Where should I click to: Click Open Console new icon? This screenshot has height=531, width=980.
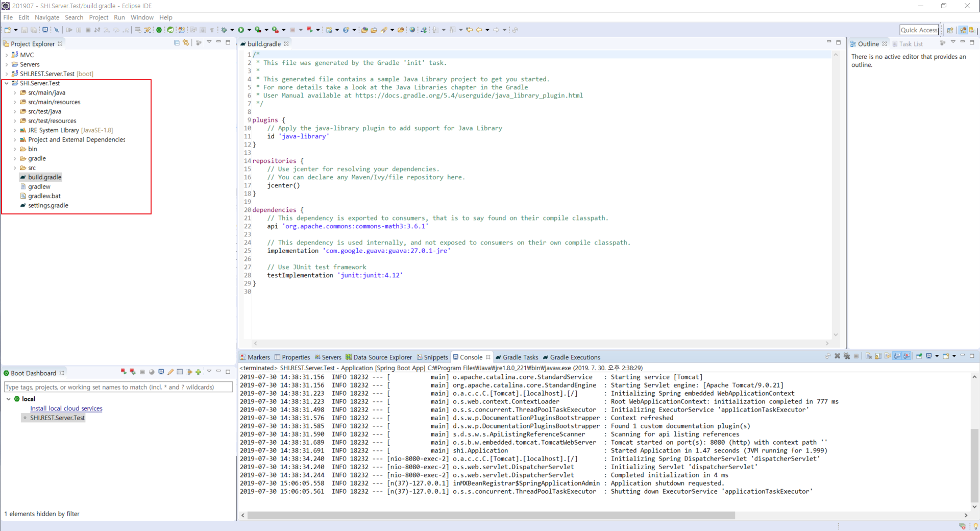pos(946,356)
